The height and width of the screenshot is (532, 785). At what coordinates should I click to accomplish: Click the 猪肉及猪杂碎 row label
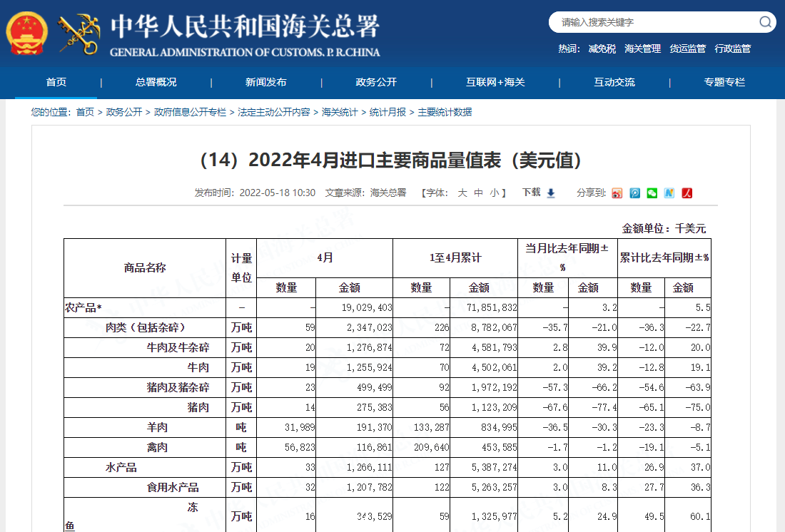point(178,388)
